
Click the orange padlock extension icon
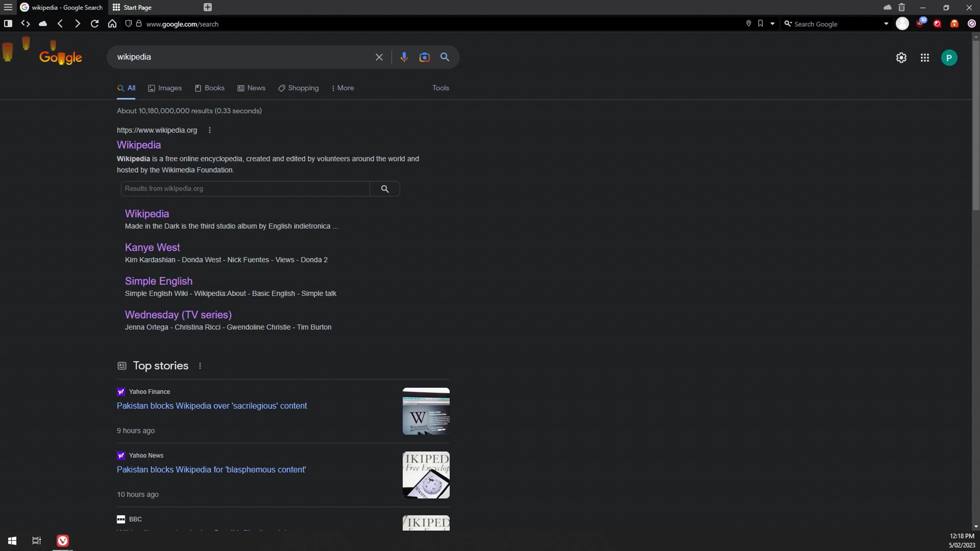pos(954,24)
